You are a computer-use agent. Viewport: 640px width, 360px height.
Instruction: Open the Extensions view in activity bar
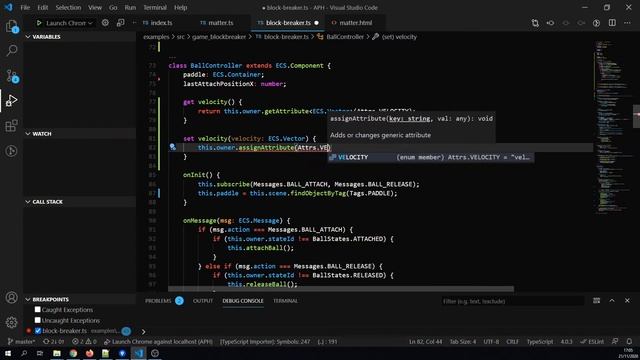pos(11,126)
